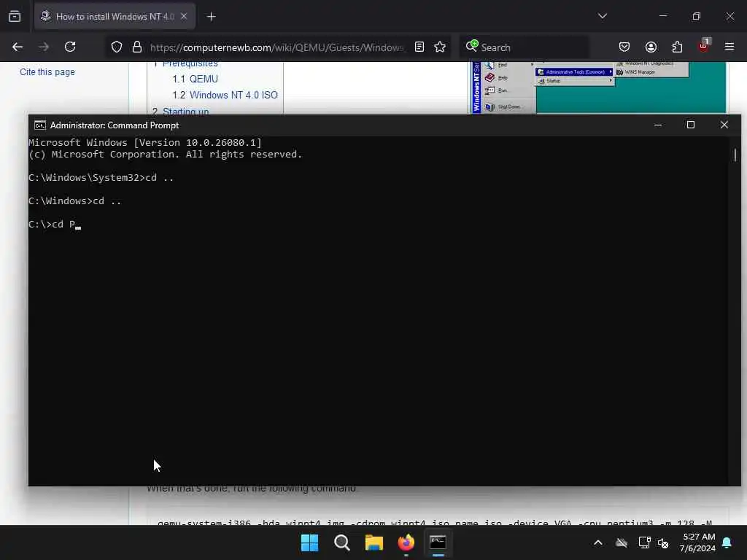Open uBlock Origin extension icon
Viewport: 747px width, 560px height.
pyautogui.click(x=703, y=46)
